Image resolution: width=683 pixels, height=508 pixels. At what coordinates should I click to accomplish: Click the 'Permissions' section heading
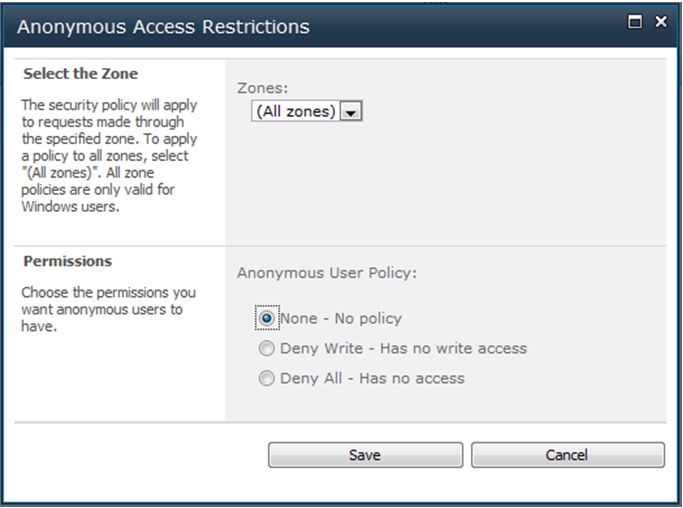(x=68, y=261)
